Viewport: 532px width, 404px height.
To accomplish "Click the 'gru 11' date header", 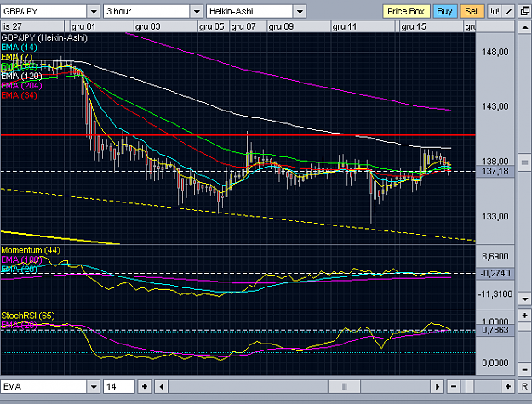I will coord(345,26).
